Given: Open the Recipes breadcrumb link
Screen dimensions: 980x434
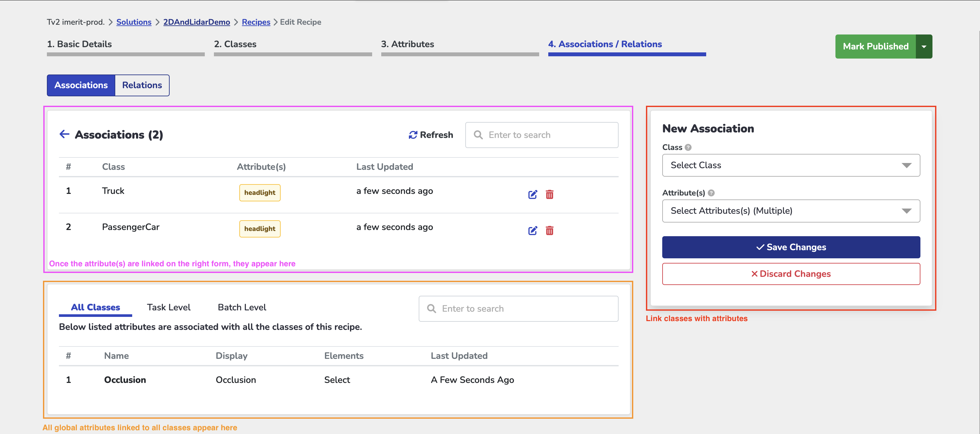Looking at the screenshot, I should [x=256, y=22].
